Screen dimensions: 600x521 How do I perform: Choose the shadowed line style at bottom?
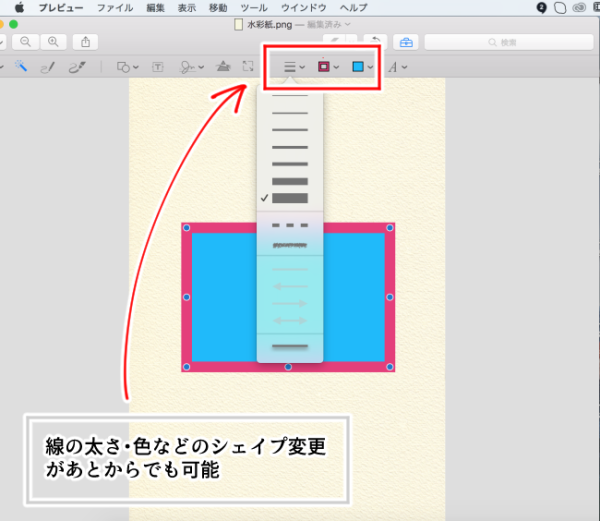coord(290,347)
